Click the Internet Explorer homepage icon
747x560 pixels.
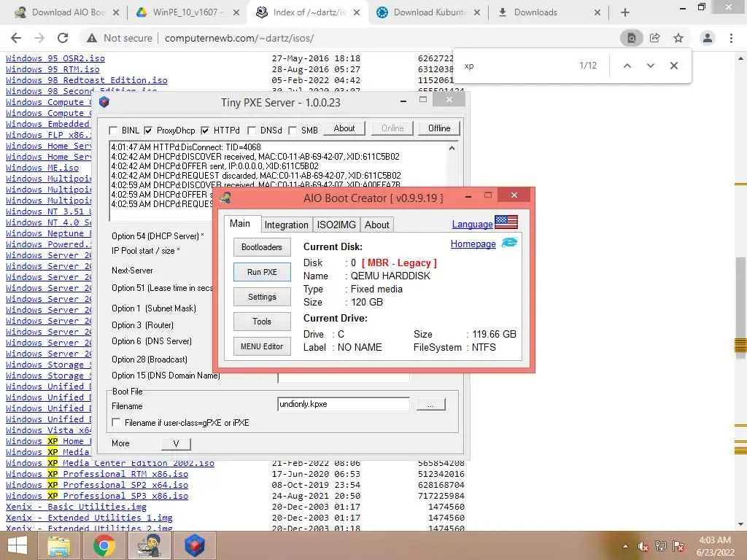tap(509, 243)
